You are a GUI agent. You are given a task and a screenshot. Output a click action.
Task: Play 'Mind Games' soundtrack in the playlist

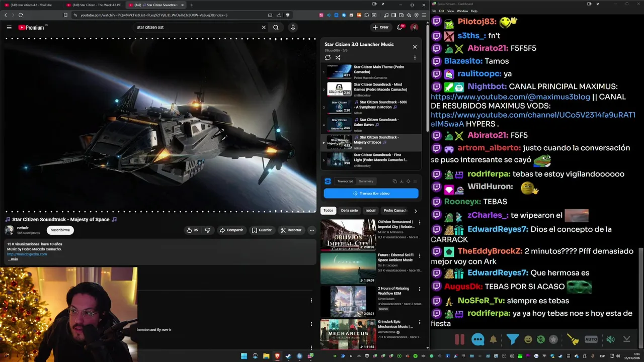coord(371,89)
